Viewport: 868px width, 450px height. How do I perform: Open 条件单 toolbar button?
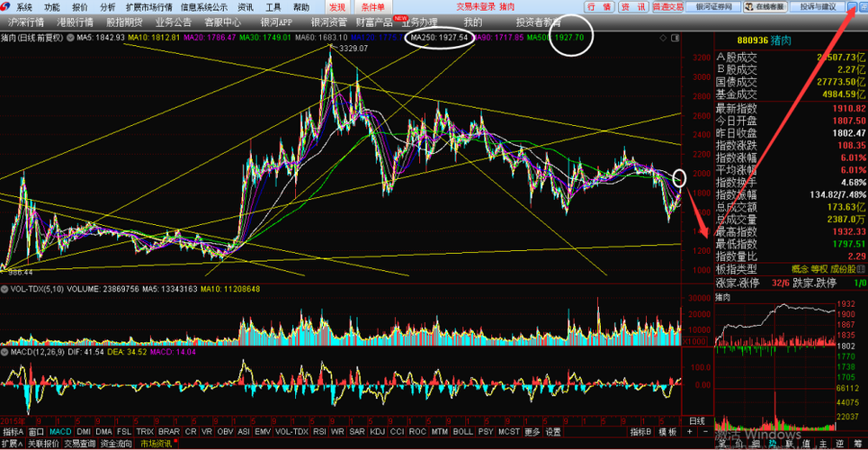[372, 7]
